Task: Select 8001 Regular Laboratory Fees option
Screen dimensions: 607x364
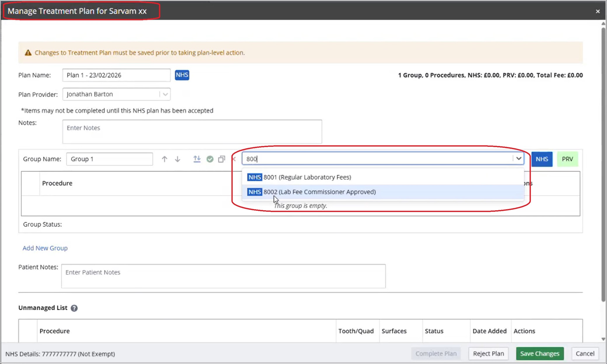Action: 307,177
